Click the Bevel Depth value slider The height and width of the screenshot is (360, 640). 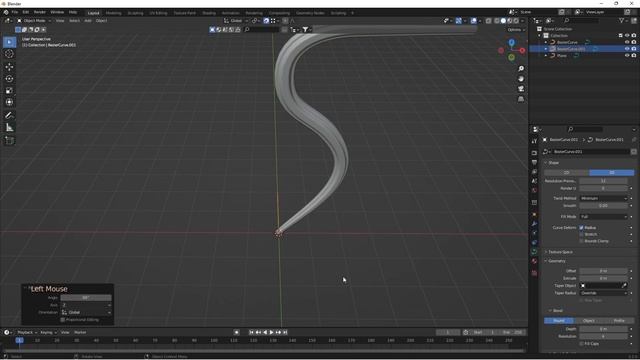pyautogui.click(x=603, y=329)
